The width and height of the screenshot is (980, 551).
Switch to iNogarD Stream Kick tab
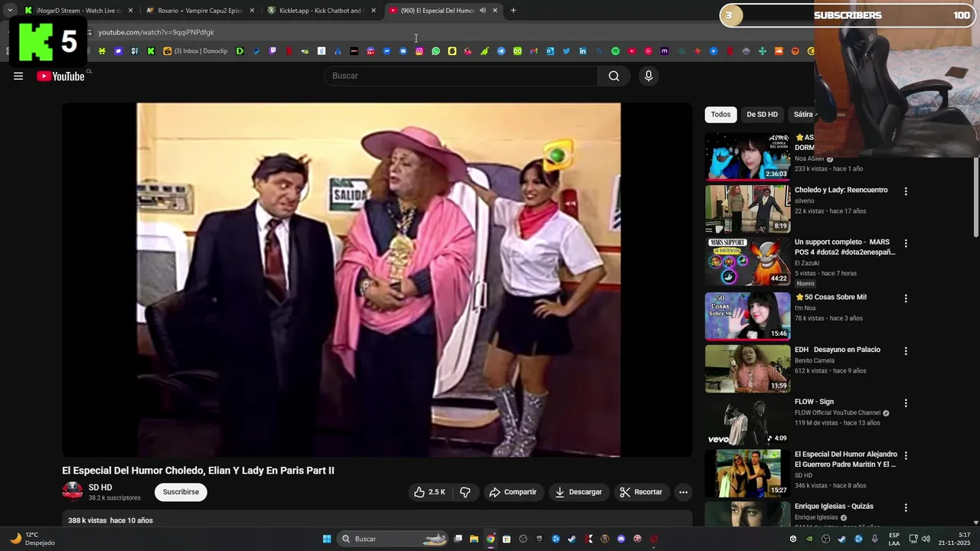[78, 11]
